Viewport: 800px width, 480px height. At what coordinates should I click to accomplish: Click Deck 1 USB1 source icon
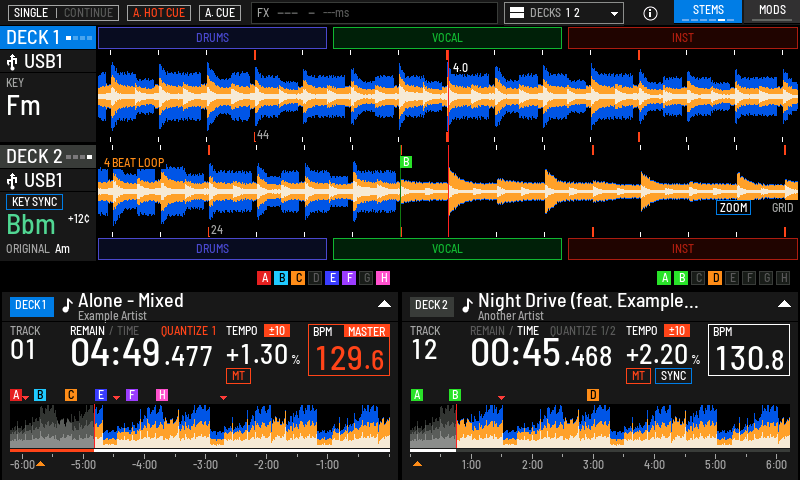12,62
